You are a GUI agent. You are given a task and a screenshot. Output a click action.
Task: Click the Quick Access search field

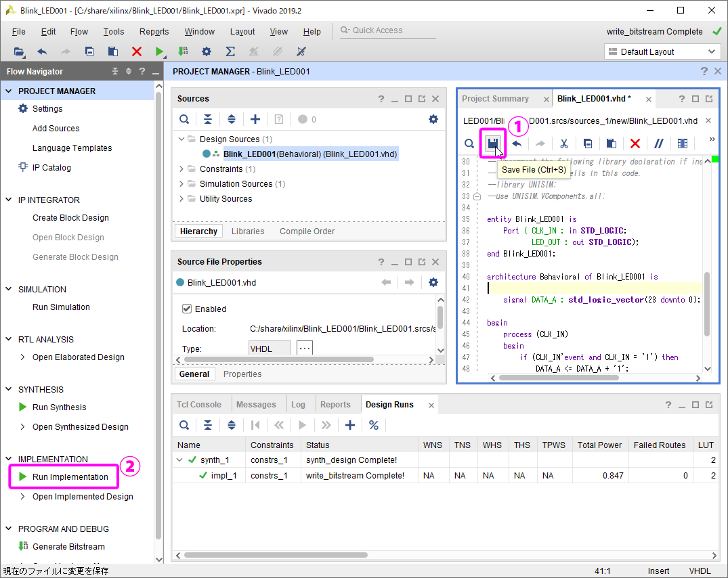click(x=389, y=30)
